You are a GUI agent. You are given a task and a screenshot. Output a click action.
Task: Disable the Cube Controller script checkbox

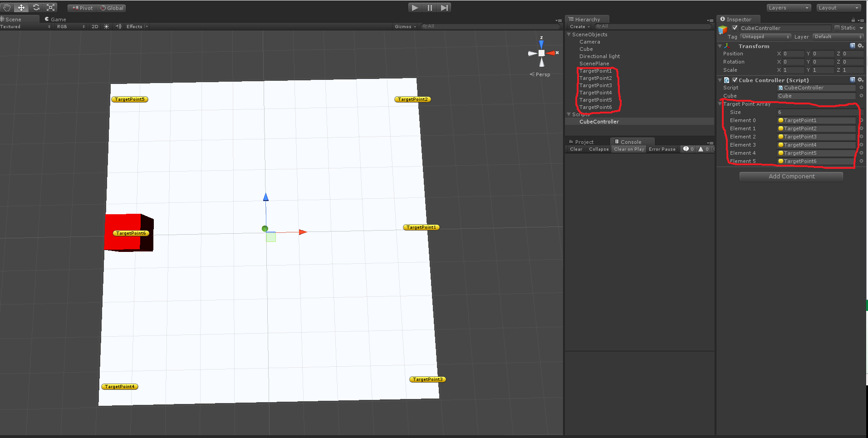pos(735,79)
